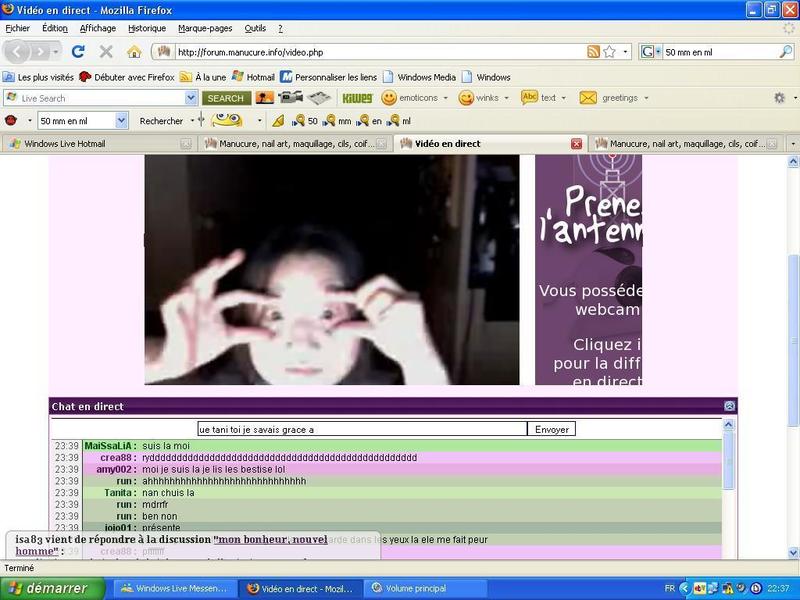Bookmark this page with the star icon
The height and width of the screenshot is (600, 800).
pyautogui.click(x=609, y=51)
